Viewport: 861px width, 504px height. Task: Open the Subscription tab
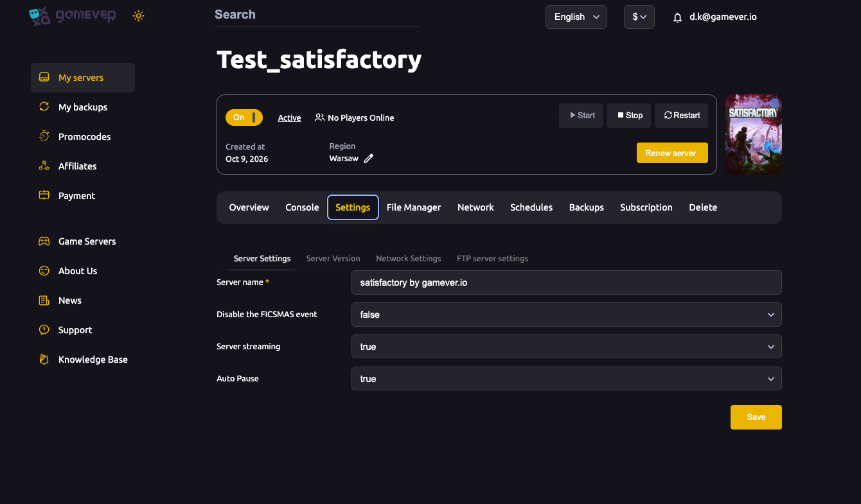646,207
